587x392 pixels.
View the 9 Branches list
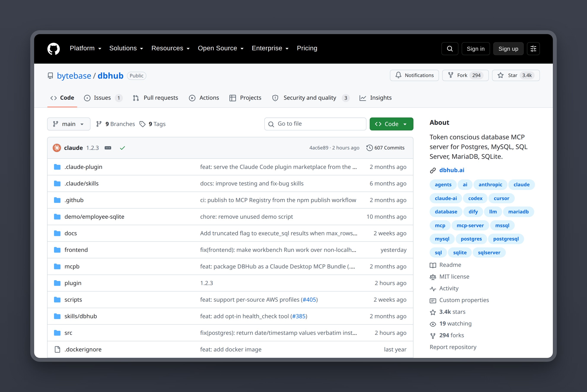click(x=116, y=124)
